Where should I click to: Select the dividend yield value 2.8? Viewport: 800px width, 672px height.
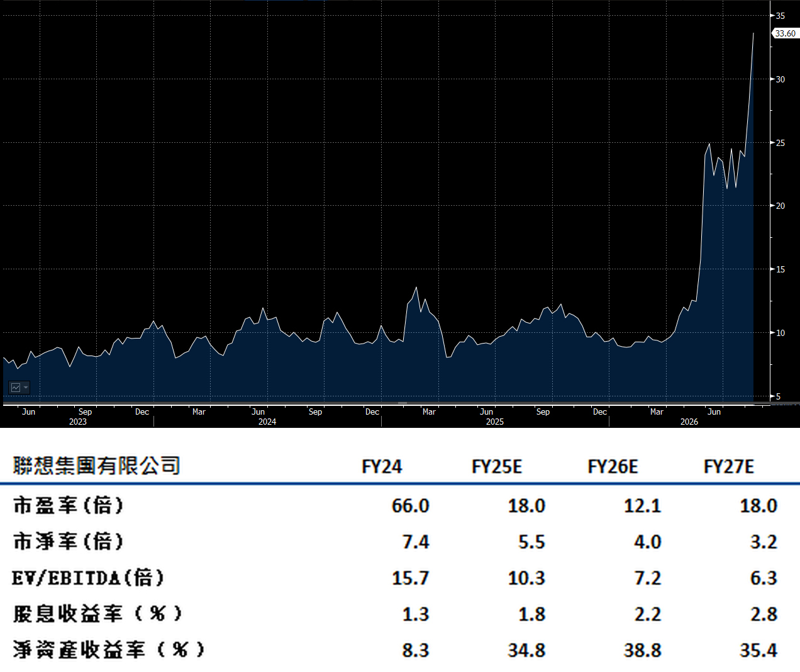pos(764,614)
